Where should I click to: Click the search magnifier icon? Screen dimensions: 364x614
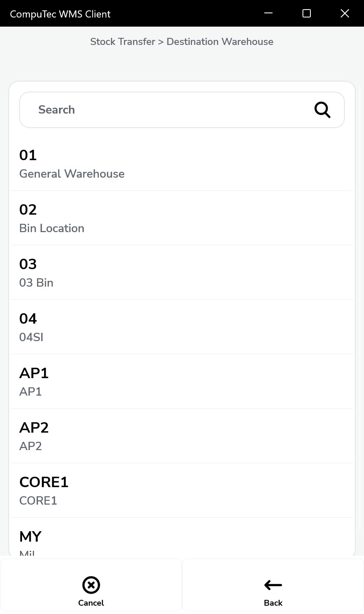point(322,110)
